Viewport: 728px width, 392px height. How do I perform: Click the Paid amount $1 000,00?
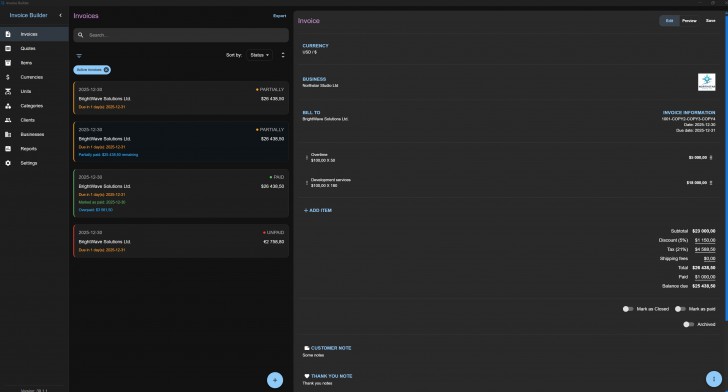(x=705, y=277)
